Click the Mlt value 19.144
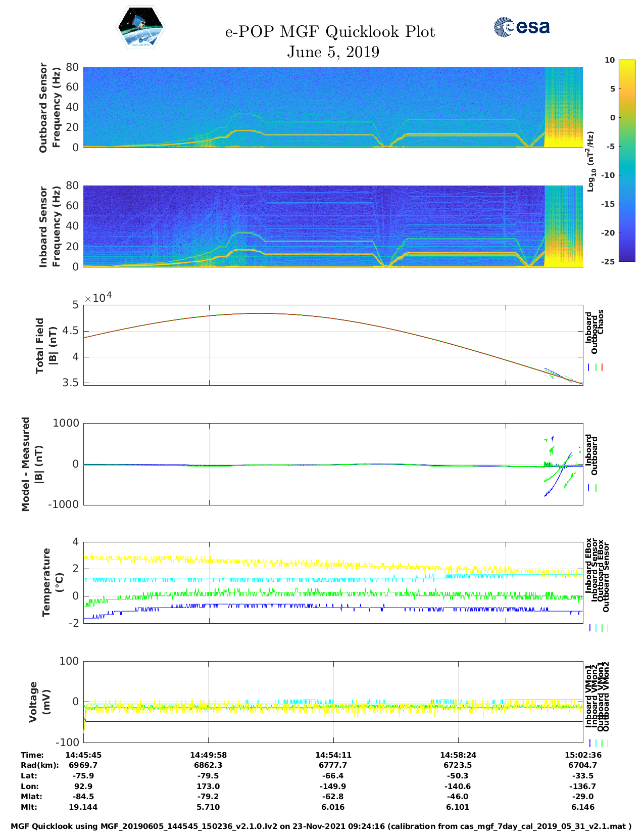Image resolution: width=644 pixels, height=834 pixels. 83,807
